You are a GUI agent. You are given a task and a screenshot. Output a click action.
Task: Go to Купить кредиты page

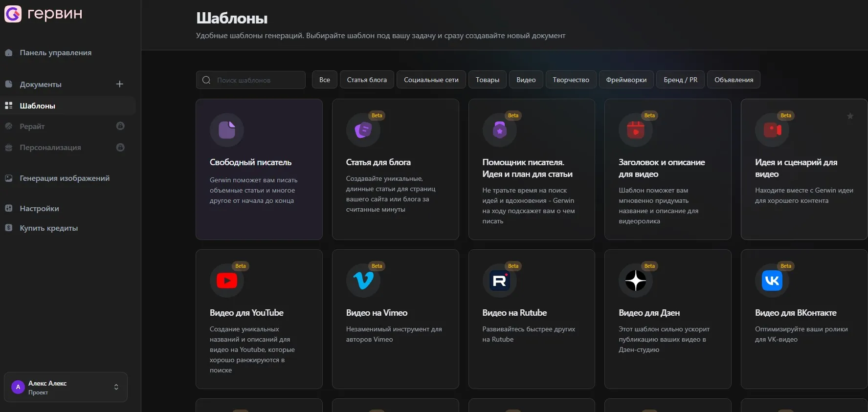49,228
